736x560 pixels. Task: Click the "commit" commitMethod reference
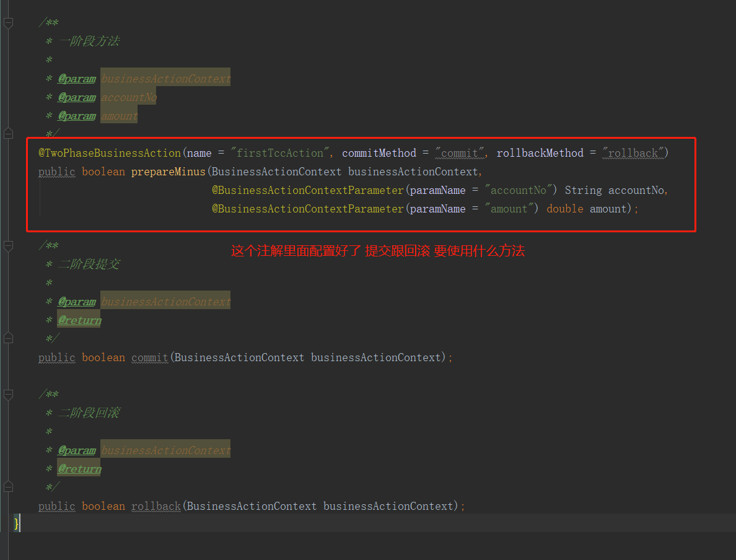pos(460,153)
